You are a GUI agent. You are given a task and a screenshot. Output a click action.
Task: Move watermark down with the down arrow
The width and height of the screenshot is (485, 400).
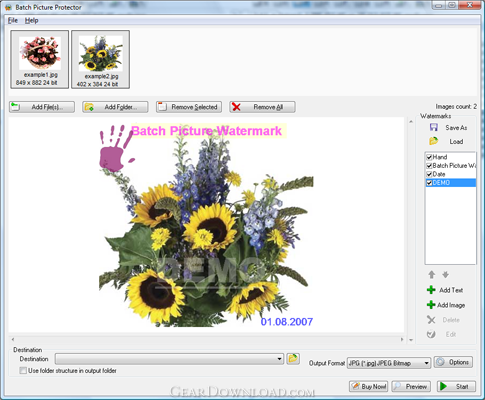(x=446, y=275)
